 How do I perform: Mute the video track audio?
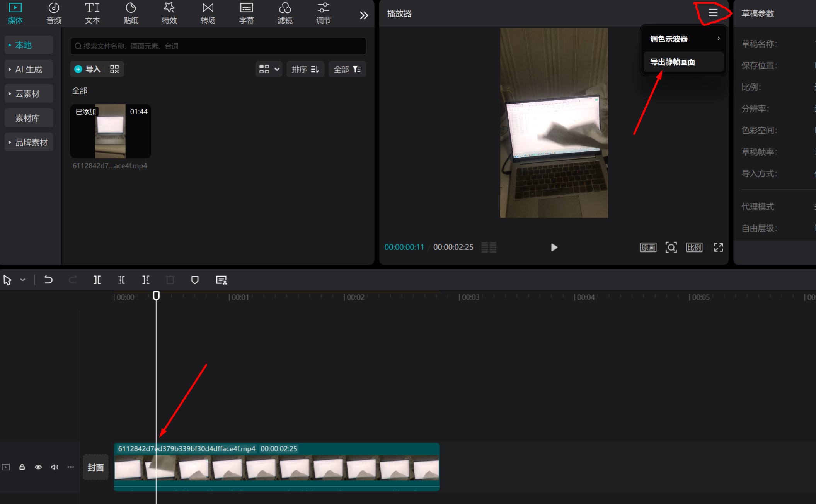[55, 467]
